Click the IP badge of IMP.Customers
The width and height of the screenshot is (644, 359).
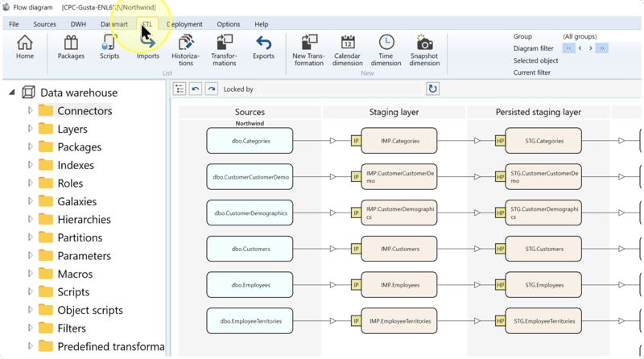coord(356,249)
